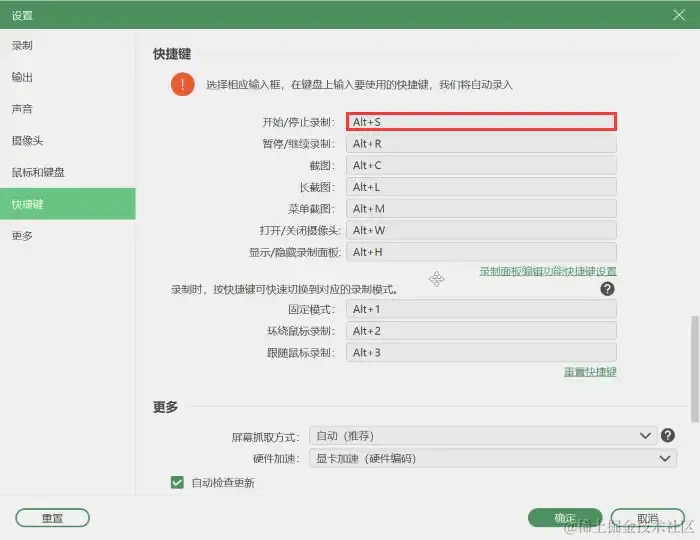The image size is (700, 540).
Task: Open the 录制 settings section
Action: [67, 46]
